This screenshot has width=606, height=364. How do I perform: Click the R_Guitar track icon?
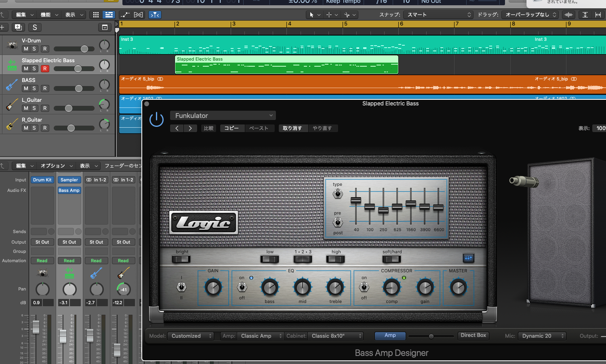pyautogui.click(x=12, y=124)
